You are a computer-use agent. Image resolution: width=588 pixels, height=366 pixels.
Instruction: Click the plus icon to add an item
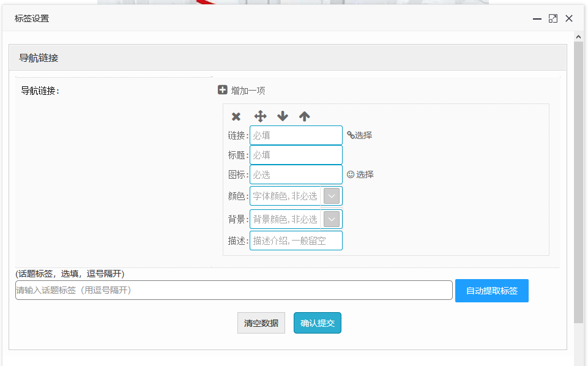(223, 90)
